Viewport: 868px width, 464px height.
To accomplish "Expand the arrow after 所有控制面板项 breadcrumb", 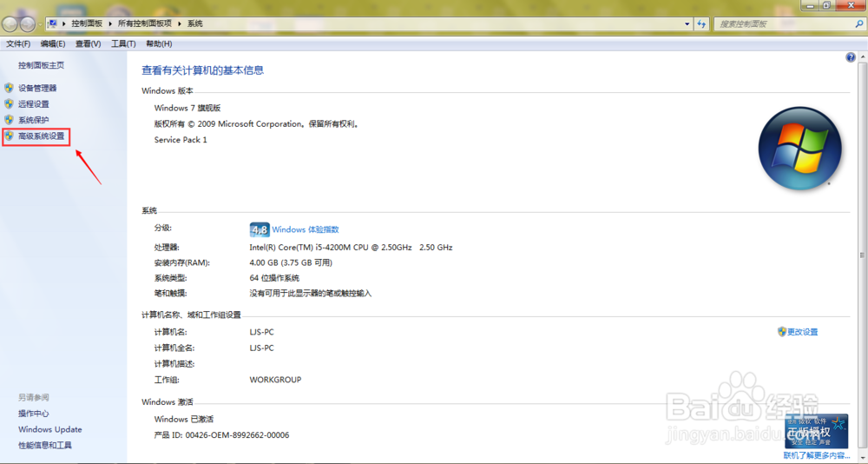I will 180,23.
